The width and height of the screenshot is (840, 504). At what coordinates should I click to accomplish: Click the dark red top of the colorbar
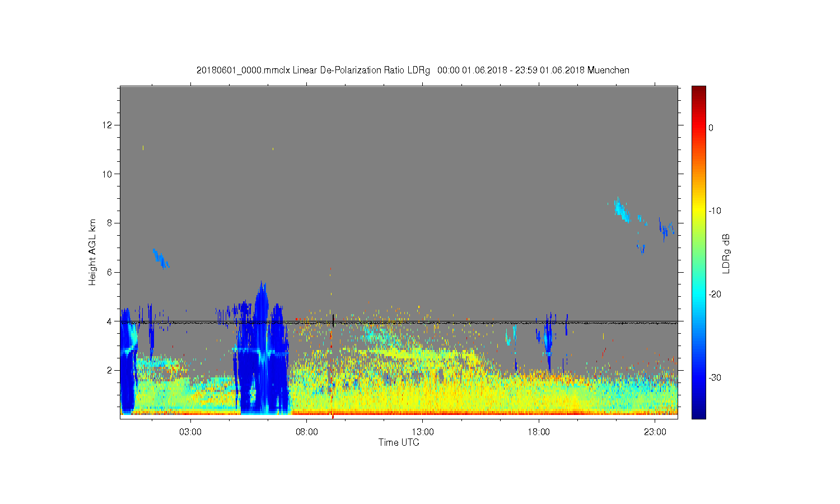(x=698, y=91)
